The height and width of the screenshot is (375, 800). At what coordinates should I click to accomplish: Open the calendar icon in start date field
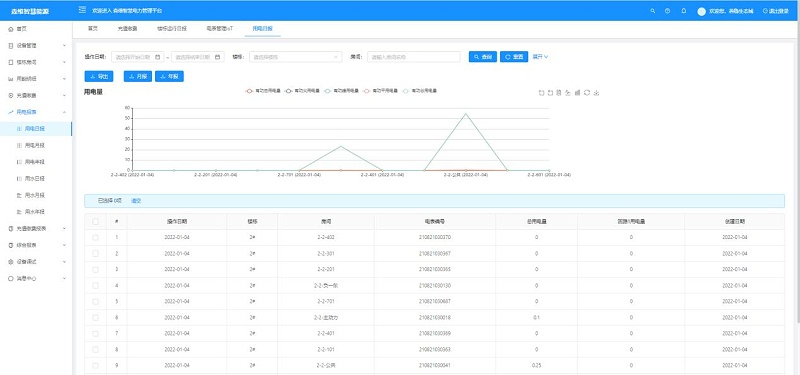[x=158, y=57]
